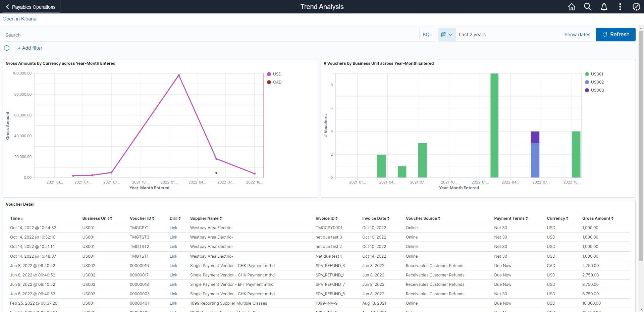Toggle CAD series in legend

tap(277, 82)
